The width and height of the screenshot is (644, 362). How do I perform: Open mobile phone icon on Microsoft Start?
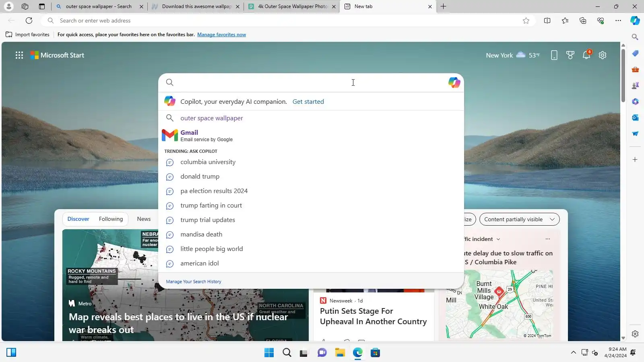pyautogui.click(x=554, y=55)
